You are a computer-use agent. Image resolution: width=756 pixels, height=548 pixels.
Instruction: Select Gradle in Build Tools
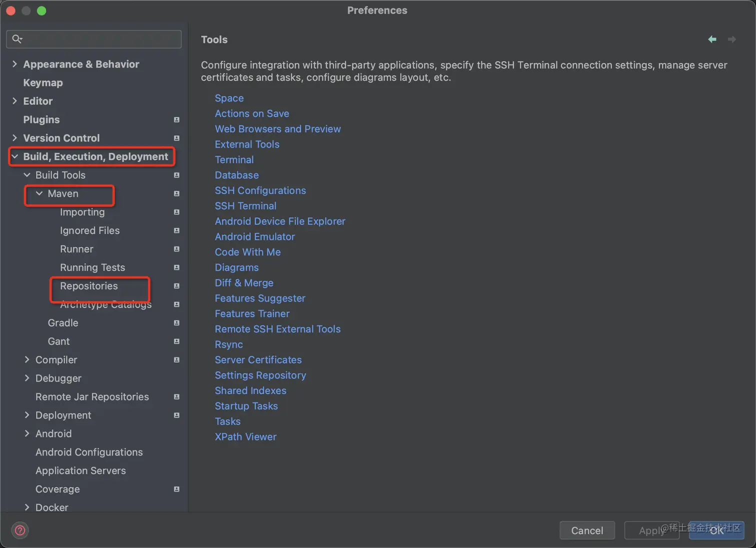tap(63, 323)
